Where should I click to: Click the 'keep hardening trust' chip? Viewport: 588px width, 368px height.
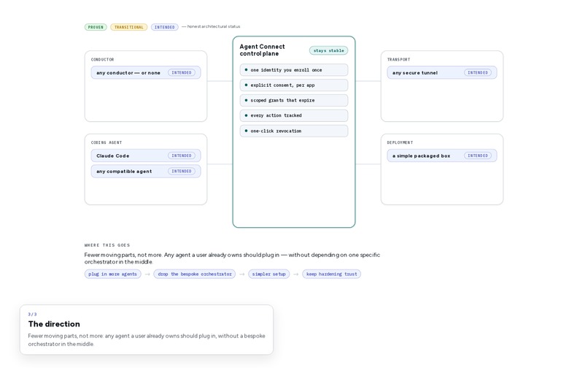tap(331, 274)
